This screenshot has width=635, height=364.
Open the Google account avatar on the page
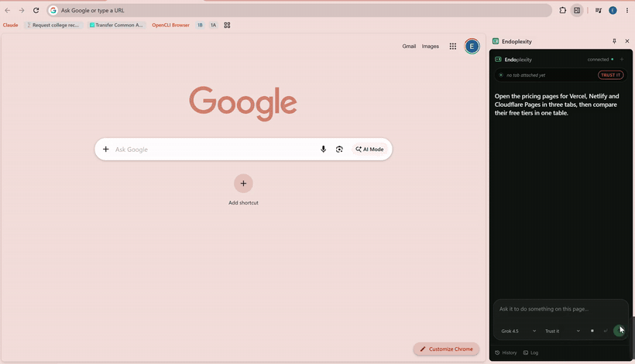[472, 46]
